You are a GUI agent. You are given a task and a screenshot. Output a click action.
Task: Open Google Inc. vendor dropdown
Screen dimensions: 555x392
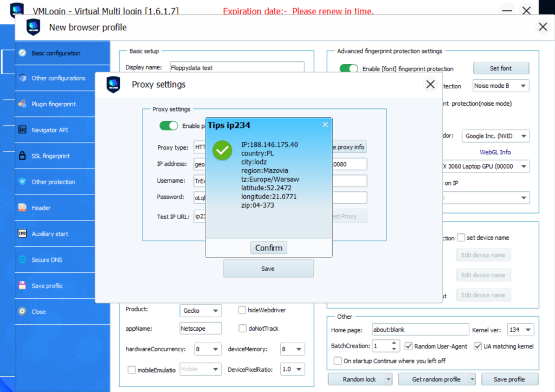(495, 136)
